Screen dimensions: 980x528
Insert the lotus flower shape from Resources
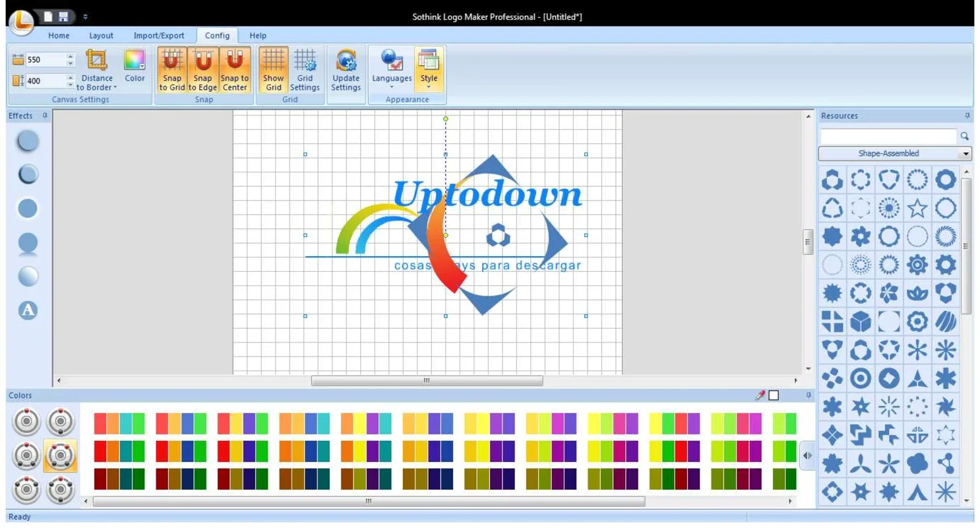(917, 293)
